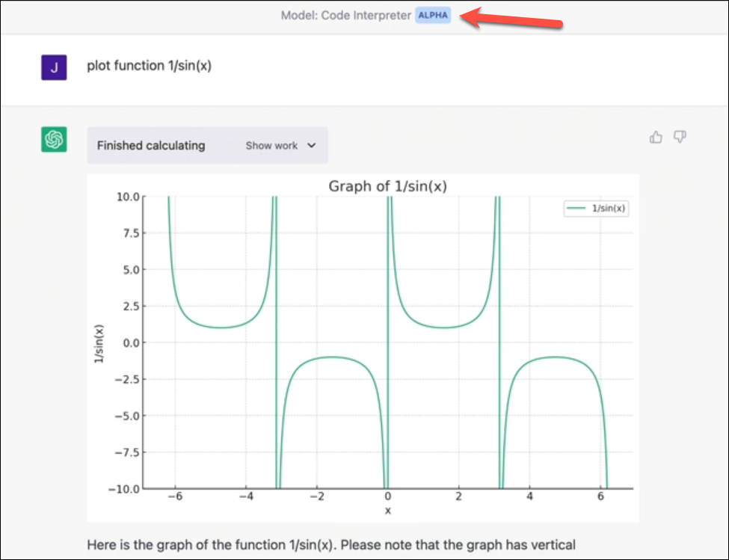Expand the Show work chevron

[x=312, y=146]
